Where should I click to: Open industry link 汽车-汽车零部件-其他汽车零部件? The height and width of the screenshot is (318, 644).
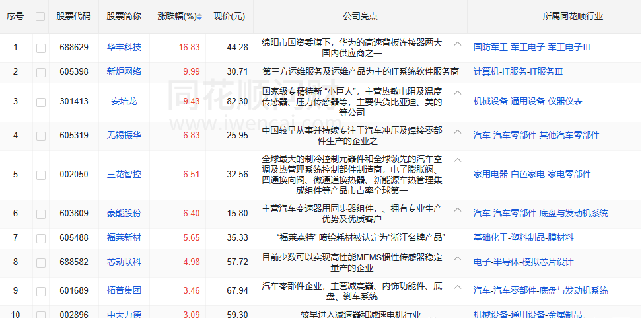[536, 135]
